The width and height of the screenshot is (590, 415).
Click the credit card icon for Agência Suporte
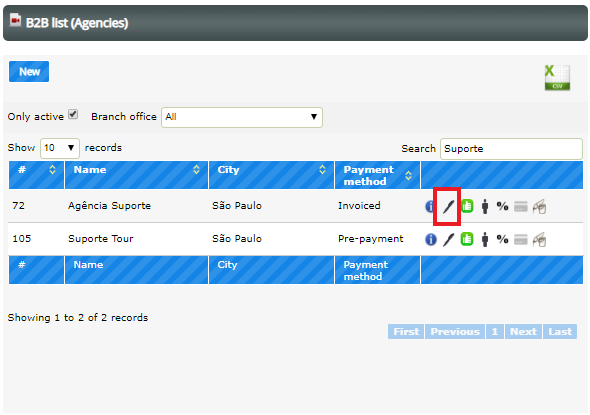point(521,207)
